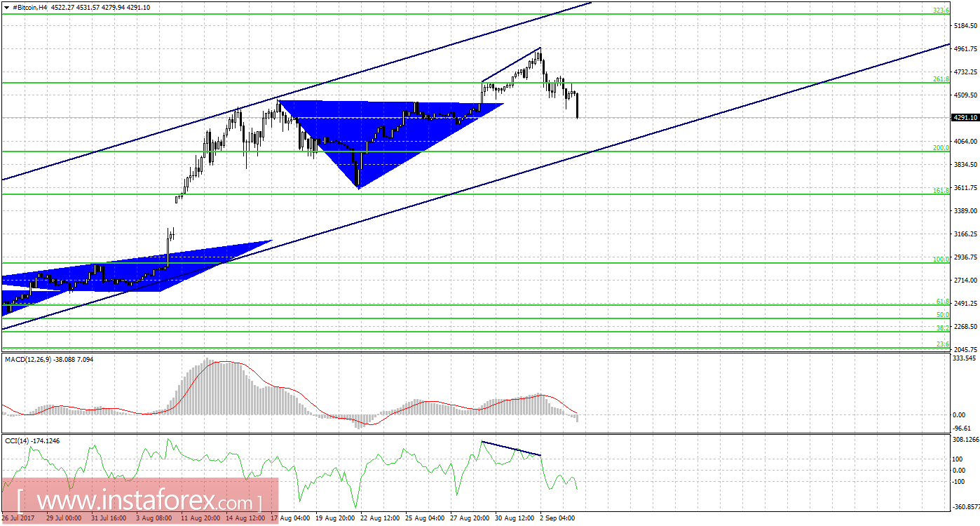Image resolution: width=980 pixels, height=526 pixels.
Task: Click price axis value 3389.00
Action: coord(965,211)
